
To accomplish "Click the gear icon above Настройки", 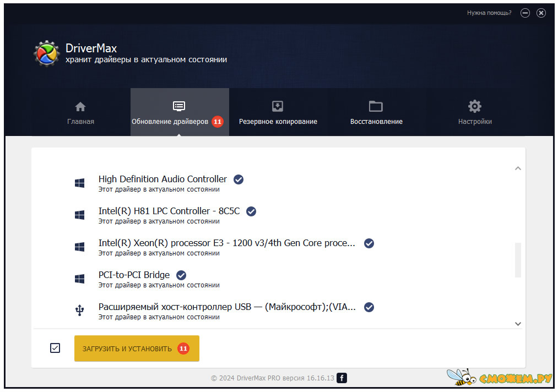I will point(475,106).
